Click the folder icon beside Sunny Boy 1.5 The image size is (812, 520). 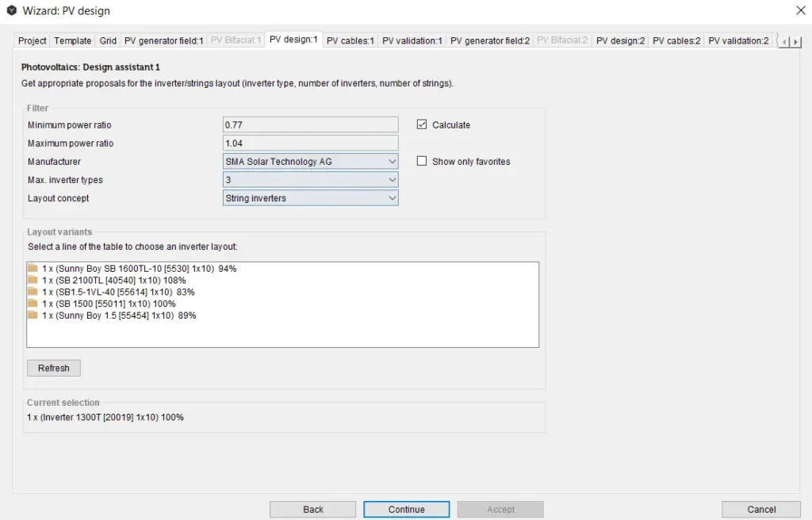[33, 315]
